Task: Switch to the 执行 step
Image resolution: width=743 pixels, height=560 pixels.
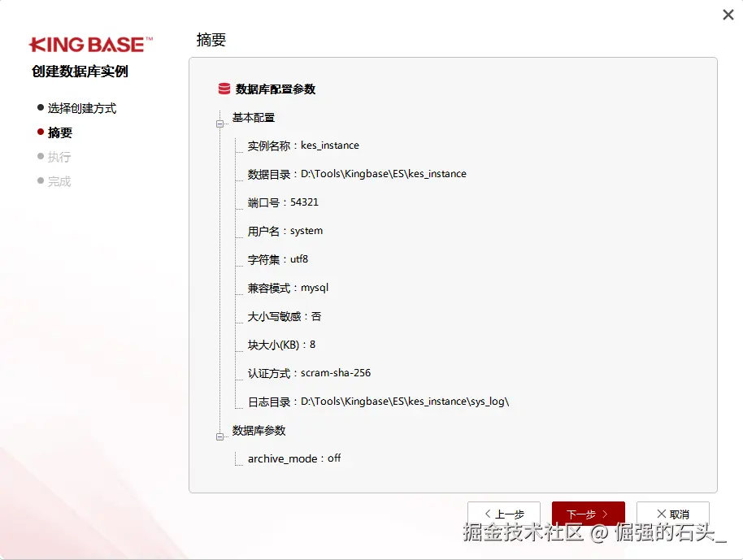Action: [x=59, y=157]
